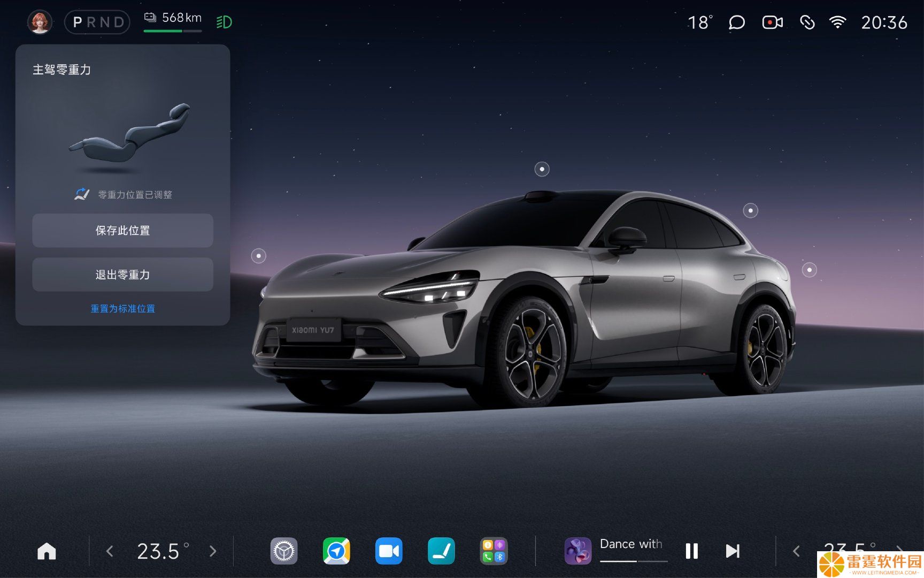
Task: Tap the 20:36 clock
Action: [x=884, y=22]
